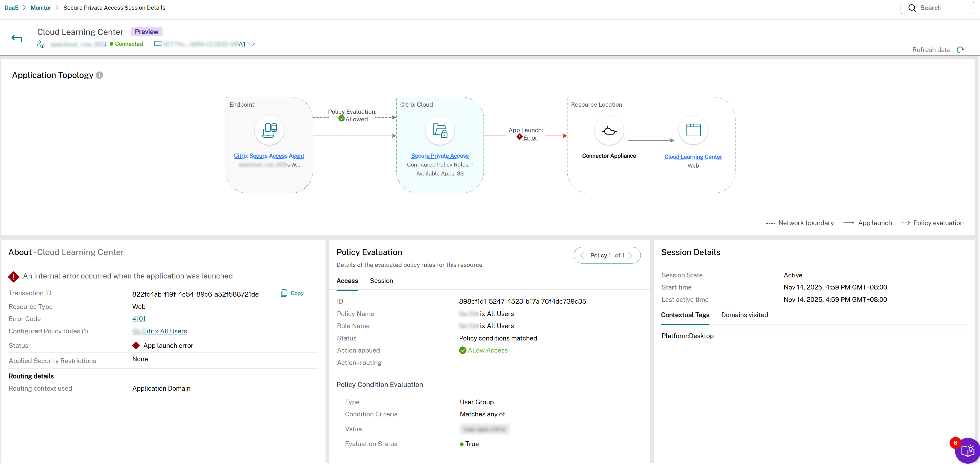The image size is (980, 465).
Task: Click the Cloud Learning Center web app icon
Action: pyautogui.click(x=693, y=130)
